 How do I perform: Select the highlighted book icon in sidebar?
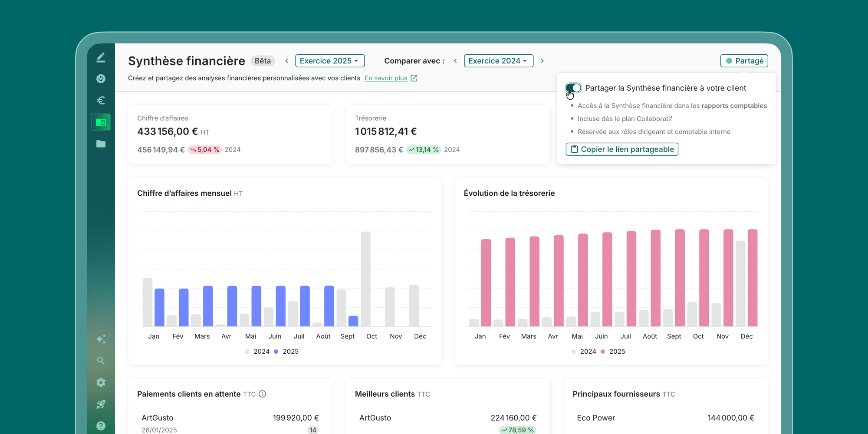101,122
